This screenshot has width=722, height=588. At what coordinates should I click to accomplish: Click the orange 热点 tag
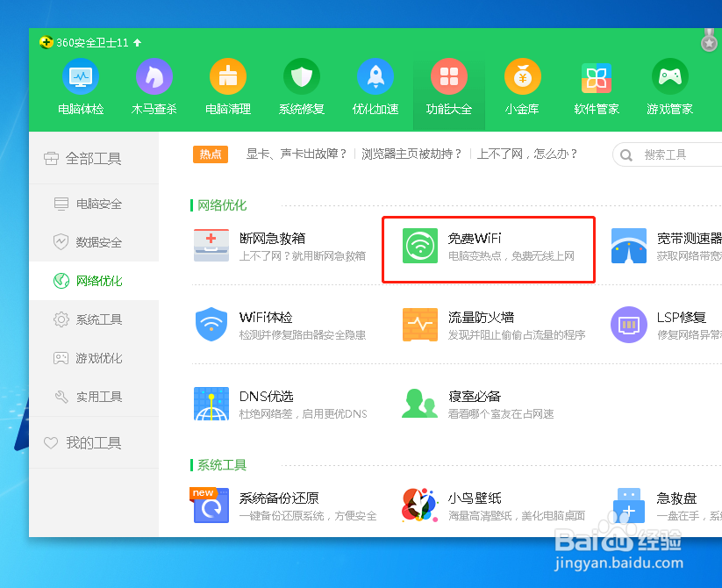click(x=211, y=154)
